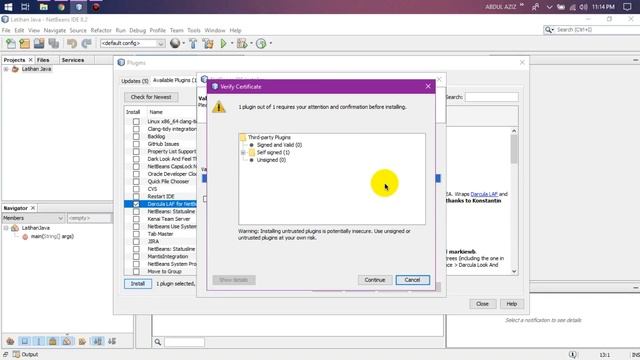This screenshot has height=360, width=640.
Task: Select the Third-party Plugins tree node
Action: tap(269, 138)
